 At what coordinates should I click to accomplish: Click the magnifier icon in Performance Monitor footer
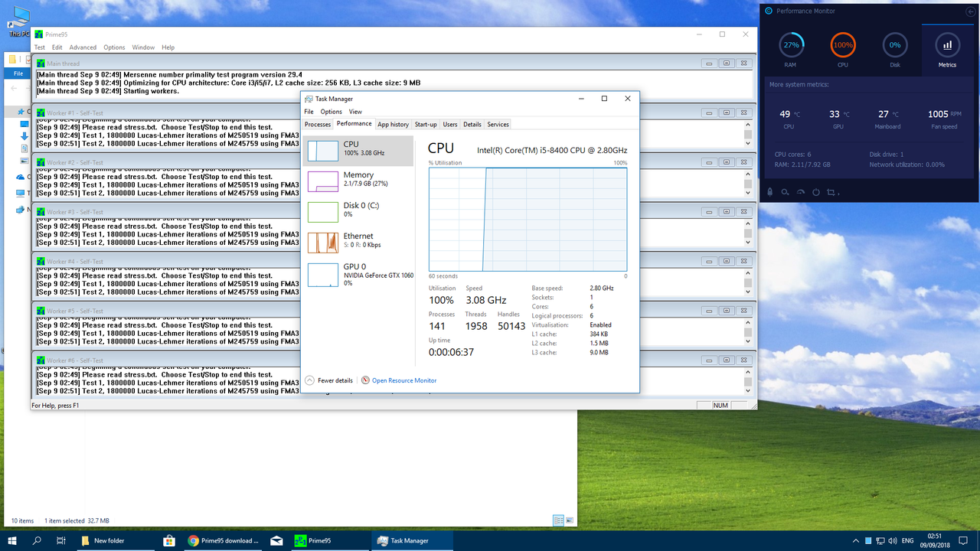pyautogui.click(x=786, y=191)
